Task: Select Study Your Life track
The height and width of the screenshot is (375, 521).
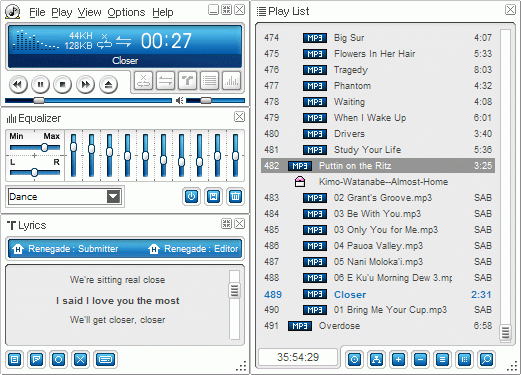Action: coord(378,150)
